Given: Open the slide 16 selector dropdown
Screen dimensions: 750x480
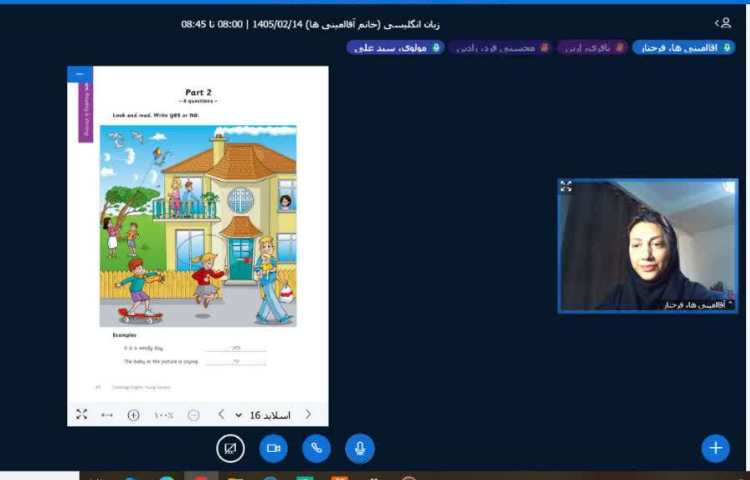Looking at the screenshot, I should pyautogui.click(x=263, y=415).
